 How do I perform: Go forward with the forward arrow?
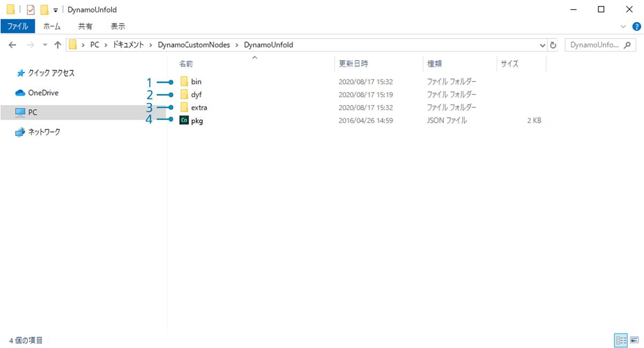click(x=30, y=45)
